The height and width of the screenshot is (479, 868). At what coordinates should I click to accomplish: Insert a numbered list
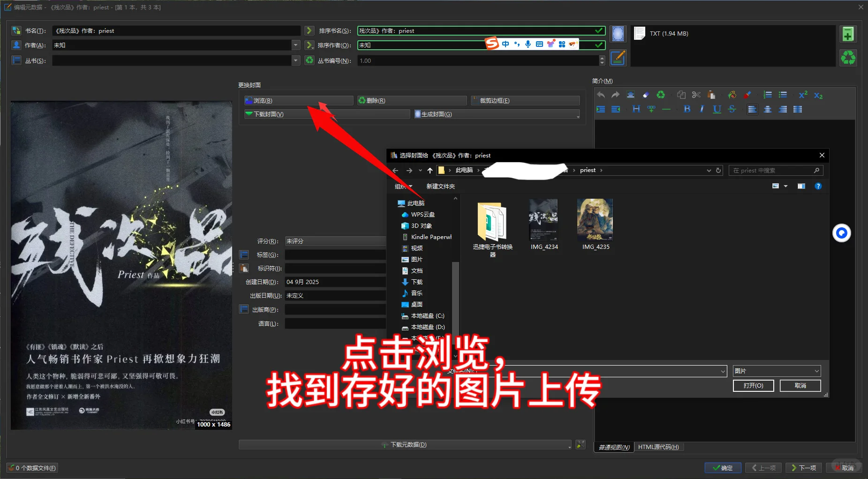(768, 95)
